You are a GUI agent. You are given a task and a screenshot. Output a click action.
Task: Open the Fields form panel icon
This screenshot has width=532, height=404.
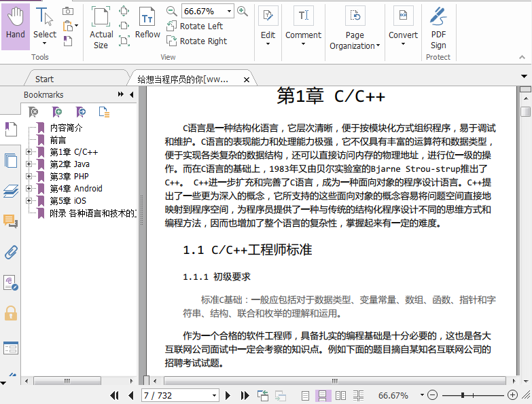(x=10, y=348)
